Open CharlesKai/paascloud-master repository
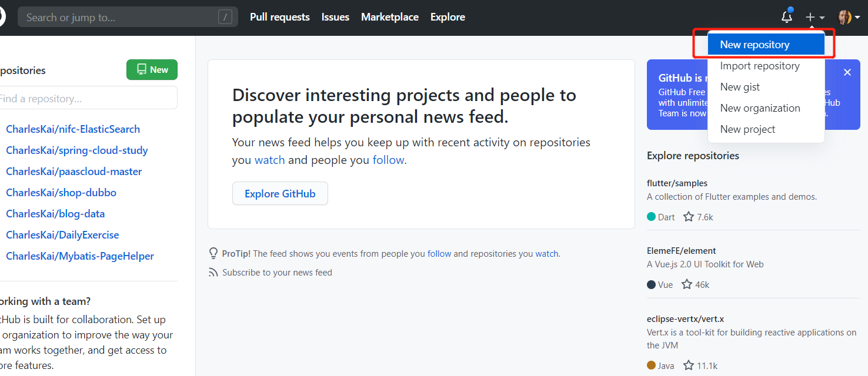This screenshot has width=868, height=376. (74, 172)
